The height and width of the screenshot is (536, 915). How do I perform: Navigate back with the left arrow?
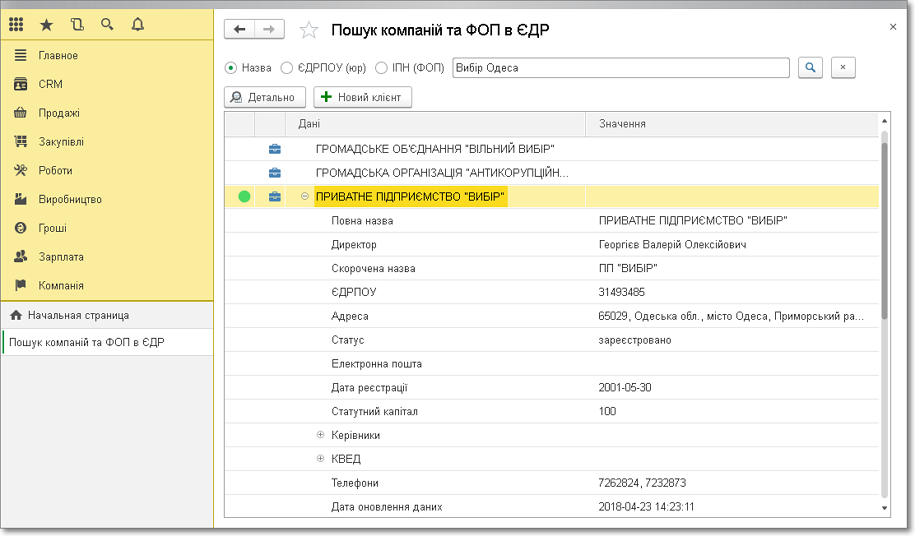[x=240, y=30]
